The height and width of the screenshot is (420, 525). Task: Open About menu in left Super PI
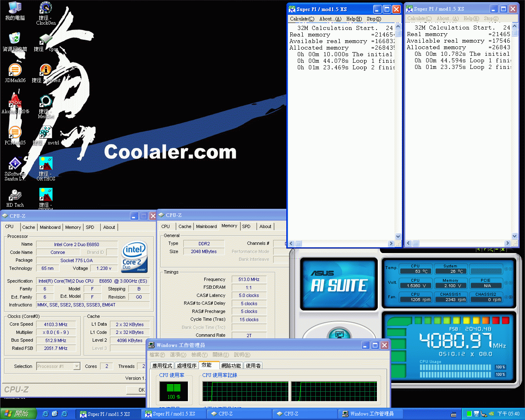click(x=330, y=19)
